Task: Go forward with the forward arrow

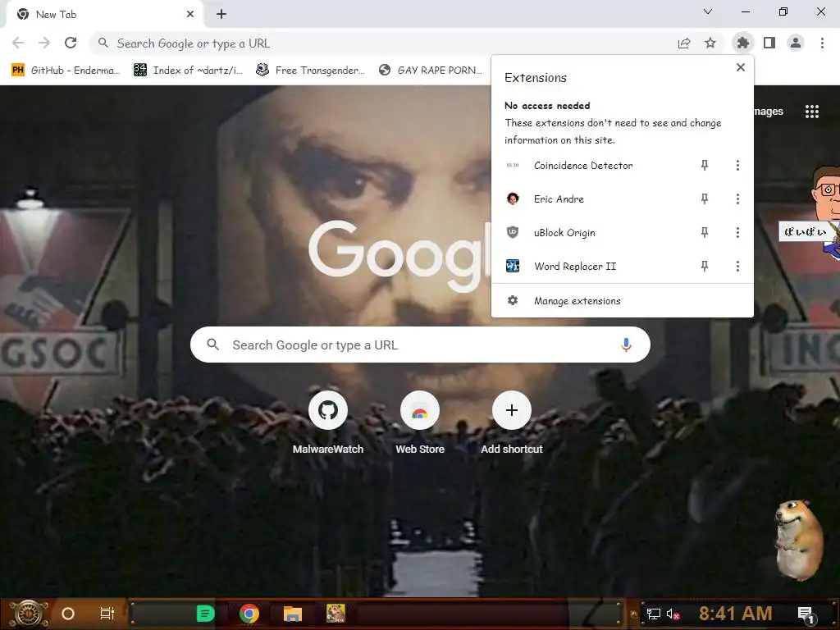Action: 44,43
